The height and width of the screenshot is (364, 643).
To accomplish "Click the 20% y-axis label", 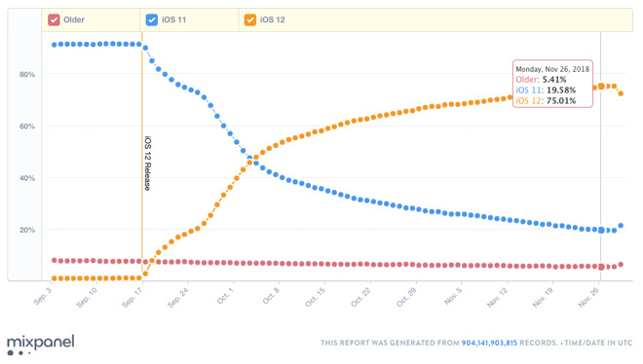I will coord(27,230).
